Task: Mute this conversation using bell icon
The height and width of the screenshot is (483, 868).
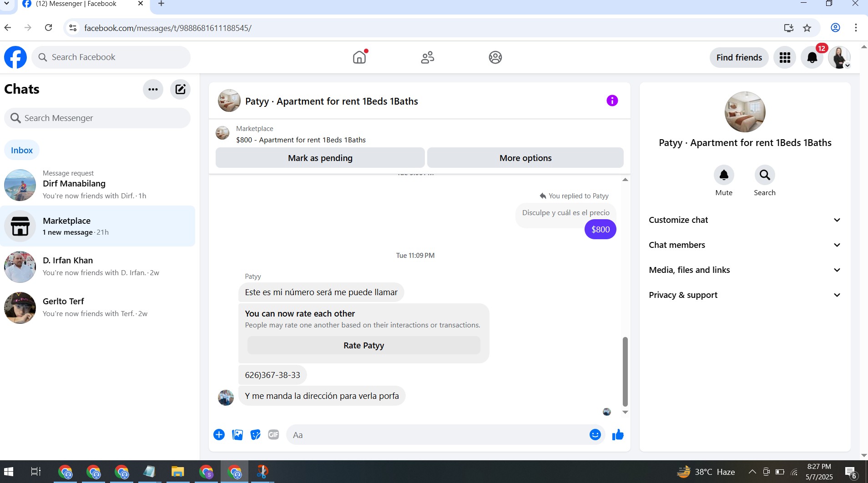Action: (724, 175)
